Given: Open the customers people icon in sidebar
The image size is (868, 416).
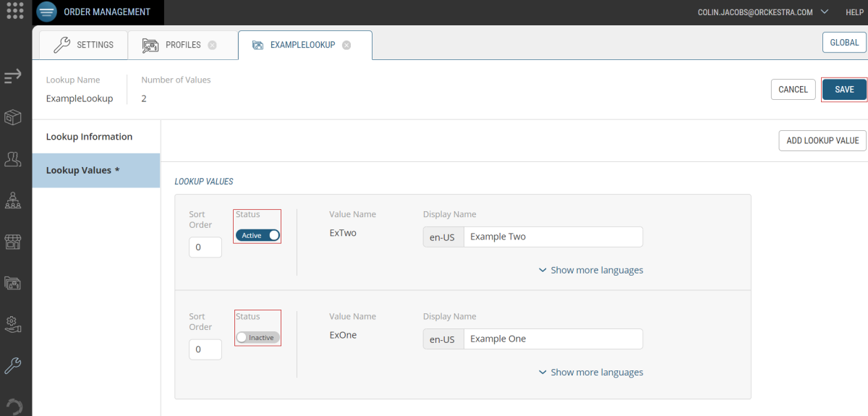Looking at the screenshot, I should (x=13, y=159).
